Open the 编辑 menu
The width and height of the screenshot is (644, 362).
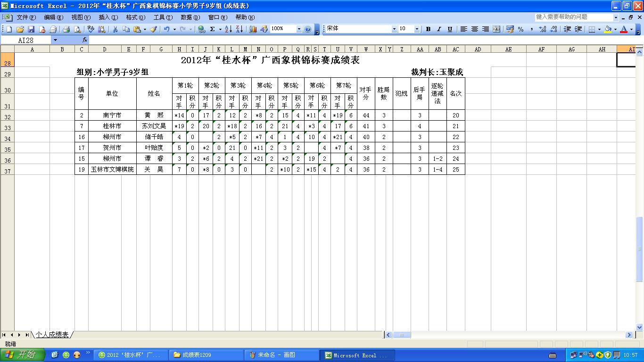pos(53,17)
